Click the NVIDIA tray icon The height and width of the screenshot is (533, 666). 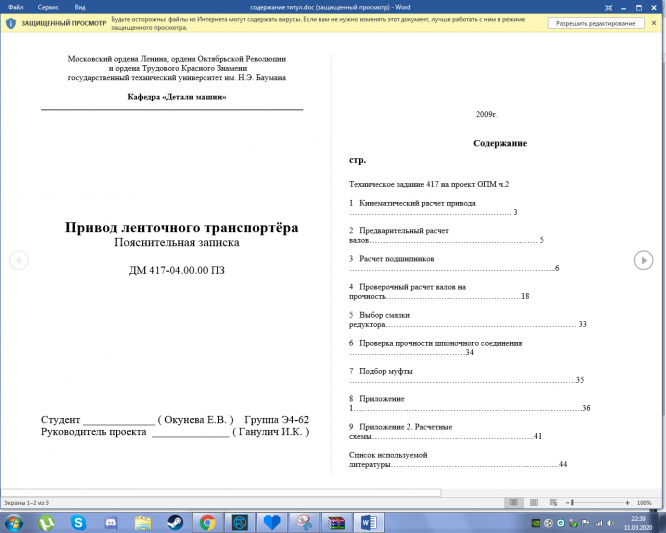coord(536,523)
